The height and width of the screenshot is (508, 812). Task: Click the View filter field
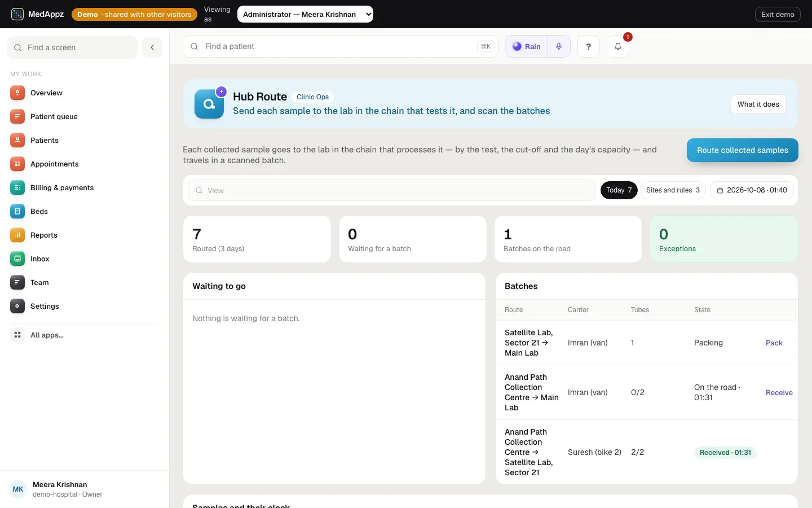[x=392, y=190]
